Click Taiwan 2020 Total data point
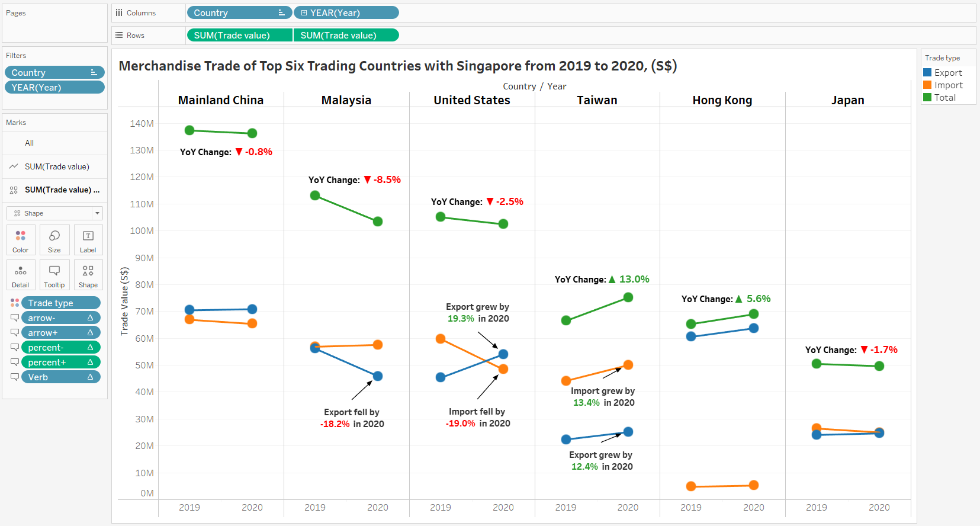 coord(628,297)
